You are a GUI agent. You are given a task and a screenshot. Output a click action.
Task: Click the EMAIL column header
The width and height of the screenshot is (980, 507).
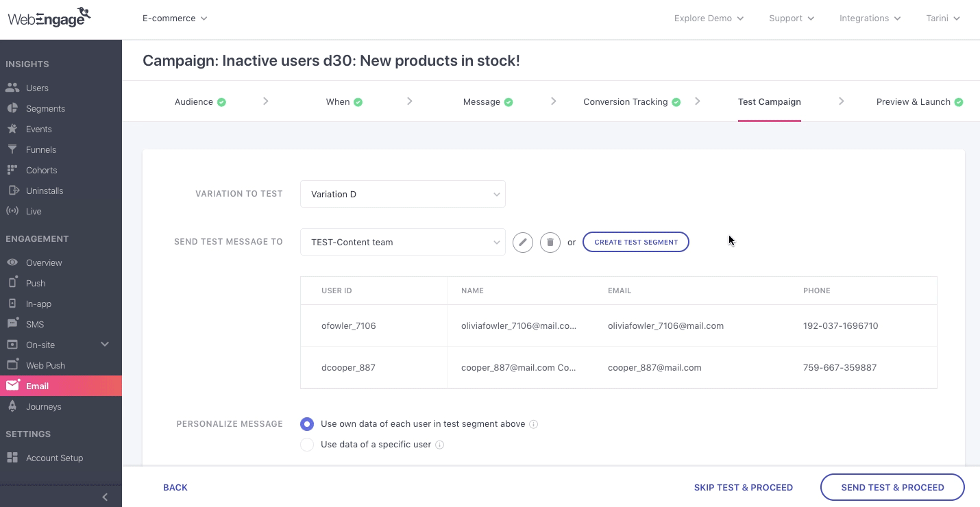620,290
